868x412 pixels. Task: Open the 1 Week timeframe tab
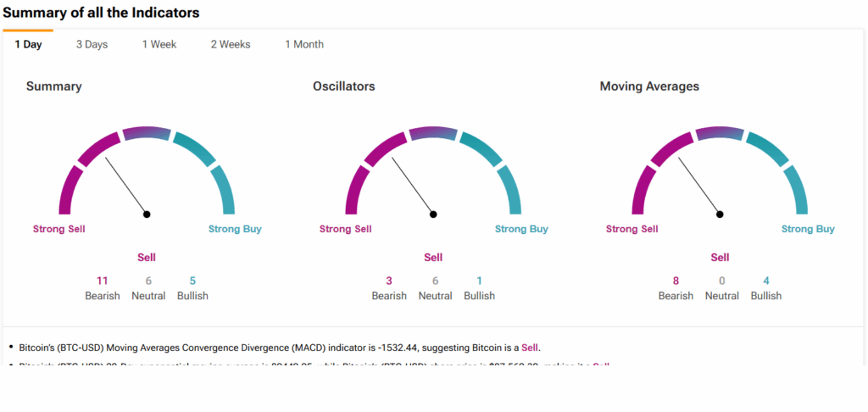159,44
